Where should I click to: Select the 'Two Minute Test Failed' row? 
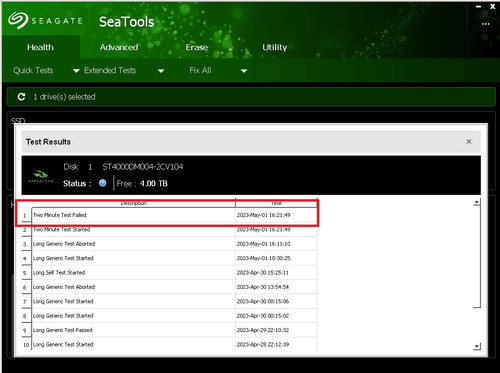point(169,215)
